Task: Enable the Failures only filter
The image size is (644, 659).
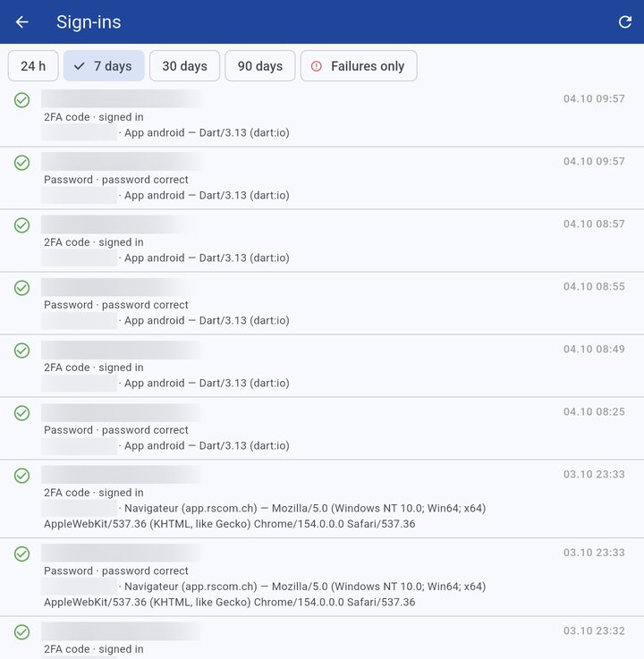Action: (x=359, y=66)
